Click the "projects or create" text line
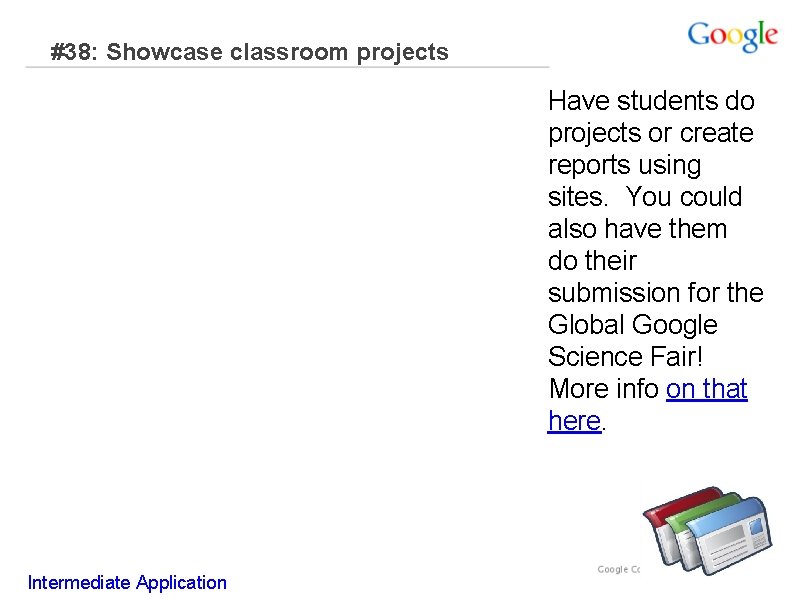Image resolution: width=800 pixels, height=600 pixels. (650, 133)
